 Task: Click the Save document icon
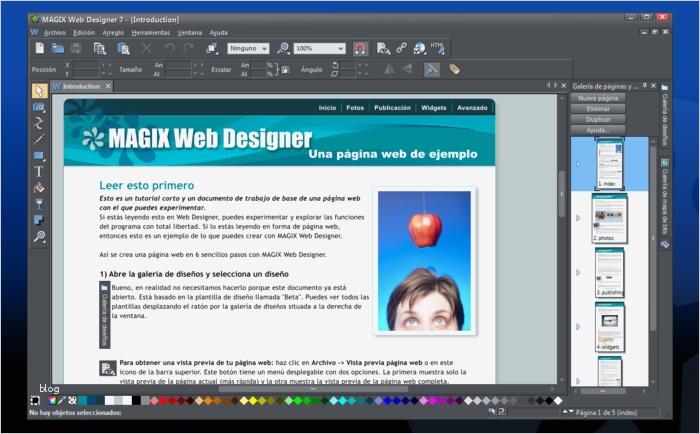point(76,48)
